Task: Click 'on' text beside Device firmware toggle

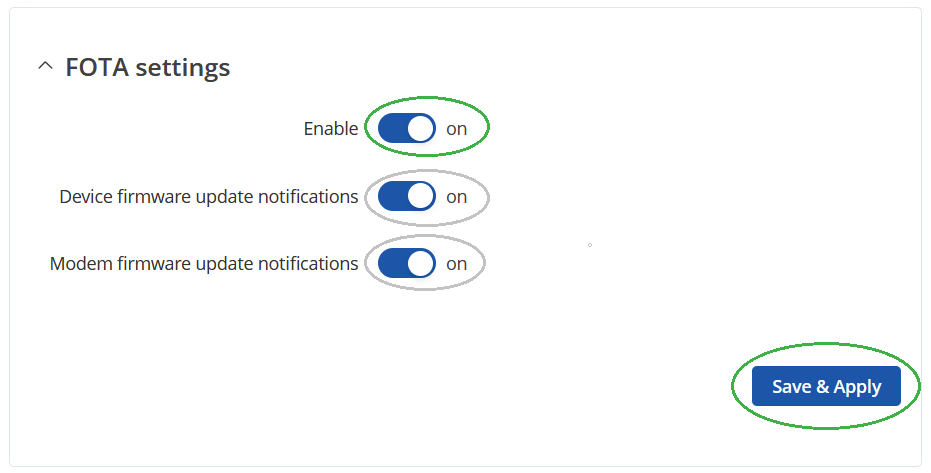Action: (457, 197)
